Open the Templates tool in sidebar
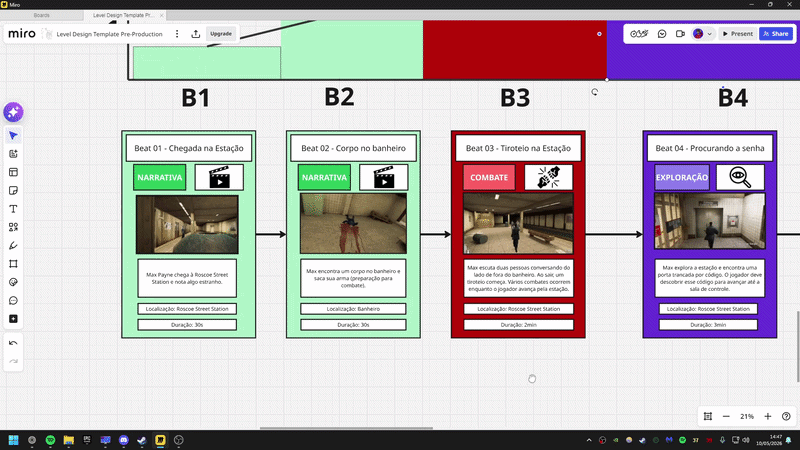 [13, 172]
